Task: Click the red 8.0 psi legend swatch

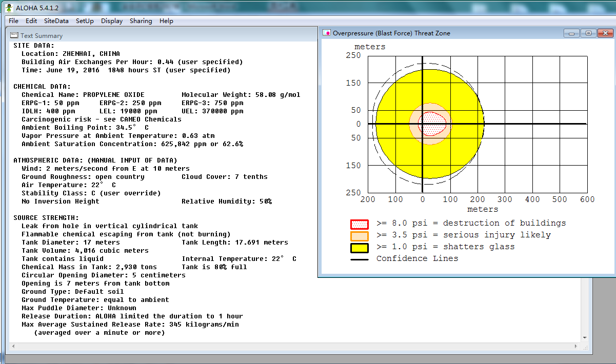Action: tap(360, 224)
